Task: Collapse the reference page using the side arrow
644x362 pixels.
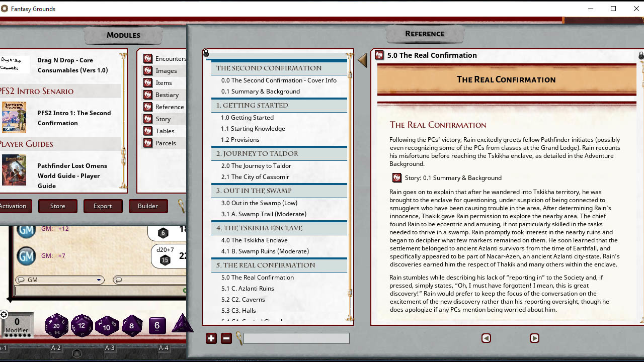Action: point(362,60)
